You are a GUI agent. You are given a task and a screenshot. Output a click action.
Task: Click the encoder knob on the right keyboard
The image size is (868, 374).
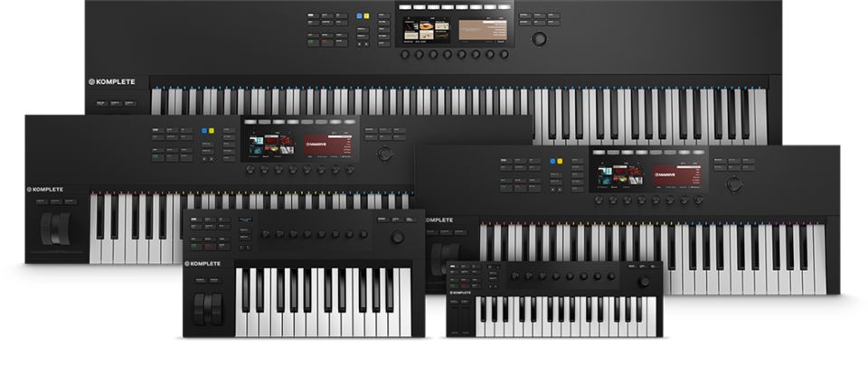(734, 183)
